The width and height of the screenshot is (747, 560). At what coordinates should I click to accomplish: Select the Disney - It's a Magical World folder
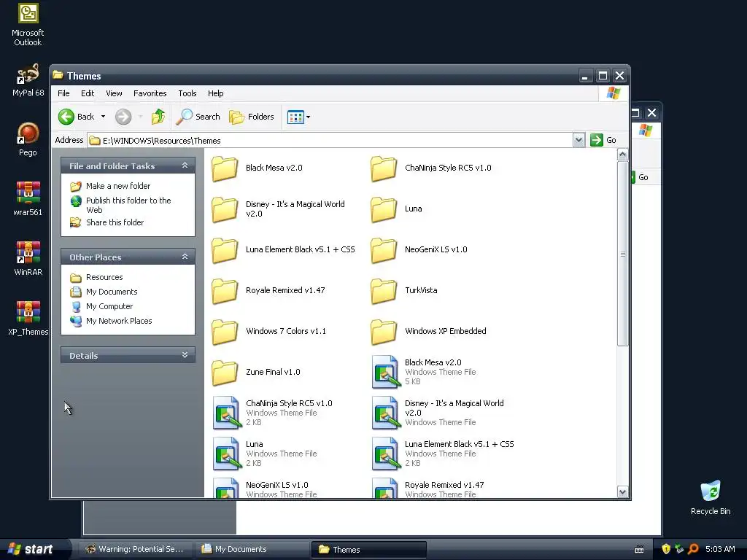(279, 209)
